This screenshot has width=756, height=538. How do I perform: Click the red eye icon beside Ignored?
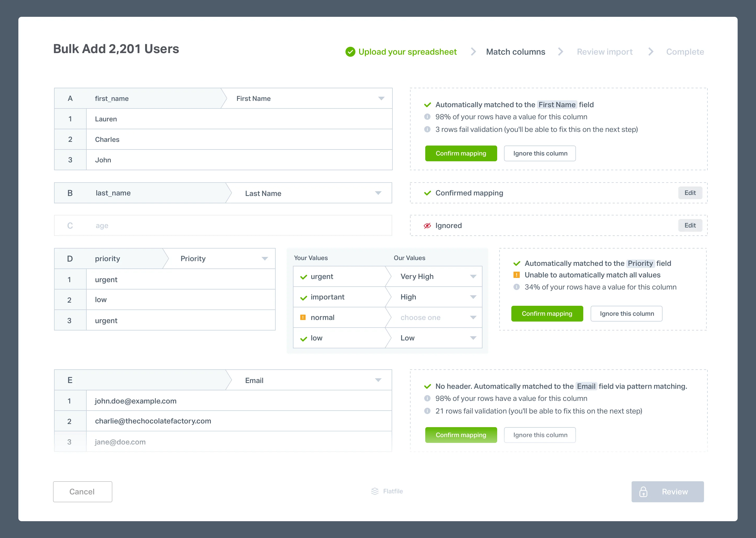click(427, 226)
